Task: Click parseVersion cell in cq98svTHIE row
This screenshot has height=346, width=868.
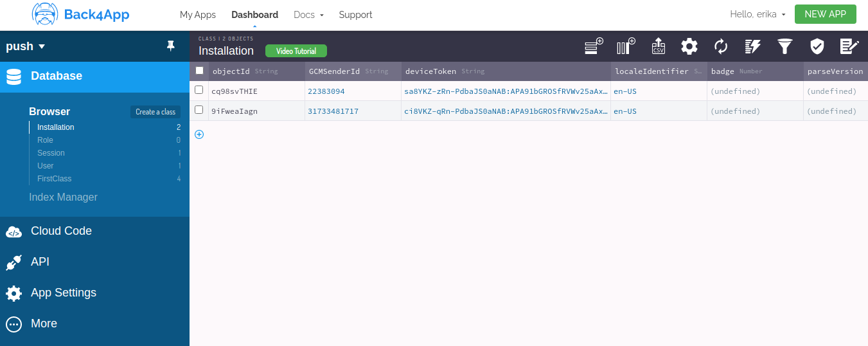Action: coord(836,91)
